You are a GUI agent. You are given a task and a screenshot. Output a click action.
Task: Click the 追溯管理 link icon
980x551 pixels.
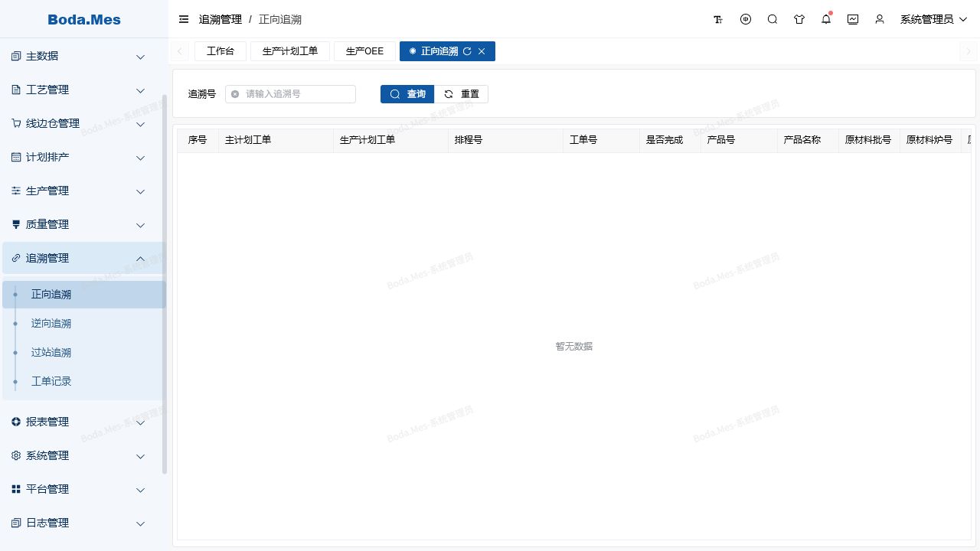coord(16,259)
